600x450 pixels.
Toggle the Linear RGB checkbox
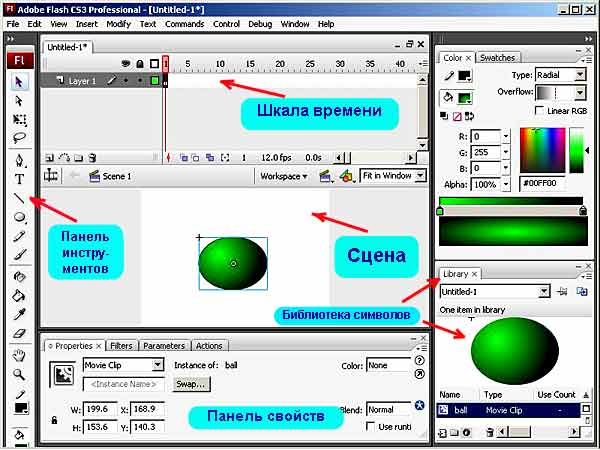(539, 111)
